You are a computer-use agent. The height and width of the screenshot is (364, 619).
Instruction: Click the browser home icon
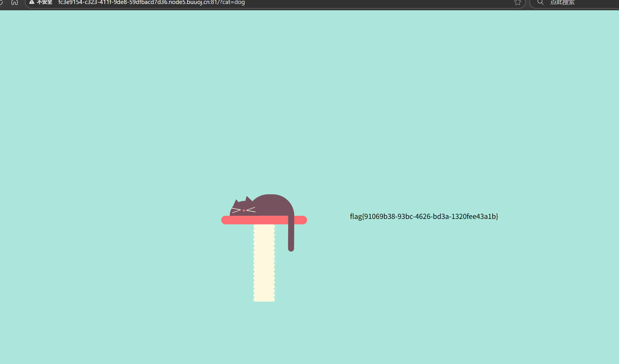(x=15, y=2)
